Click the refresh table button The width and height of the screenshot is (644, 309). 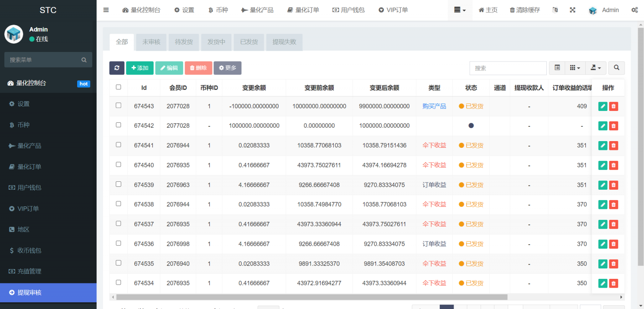click(x=117, y=68)
